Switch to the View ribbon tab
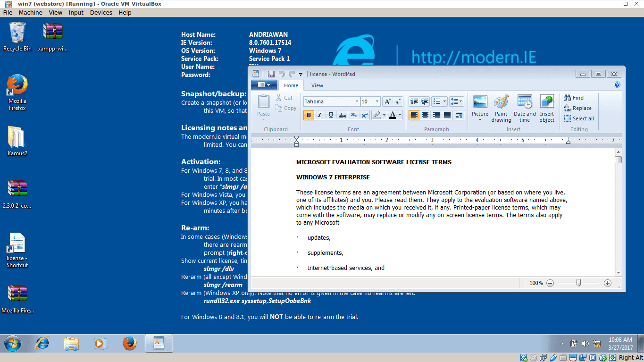 point(317,85)
